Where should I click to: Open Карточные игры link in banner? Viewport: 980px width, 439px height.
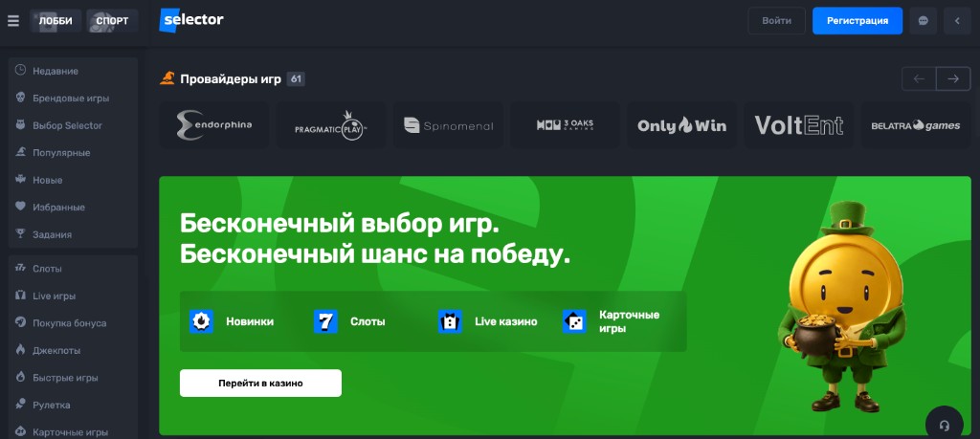(630, 321)
